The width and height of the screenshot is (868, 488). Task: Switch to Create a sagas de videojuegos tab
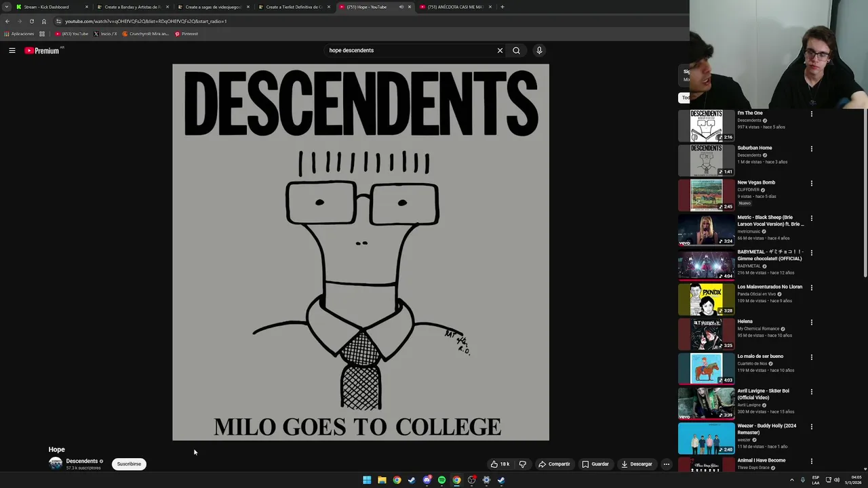(x=212, y=7)
